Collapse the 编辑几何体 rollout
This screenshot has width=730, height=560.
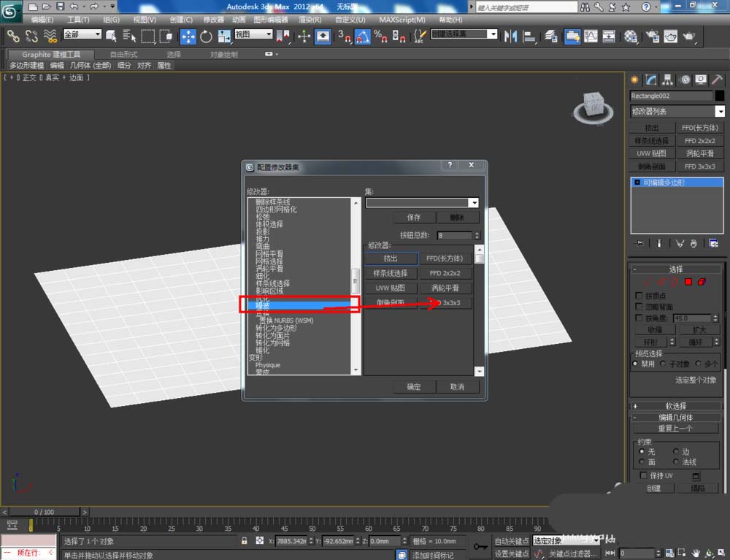pyautogui.click(x=676, y=418)
